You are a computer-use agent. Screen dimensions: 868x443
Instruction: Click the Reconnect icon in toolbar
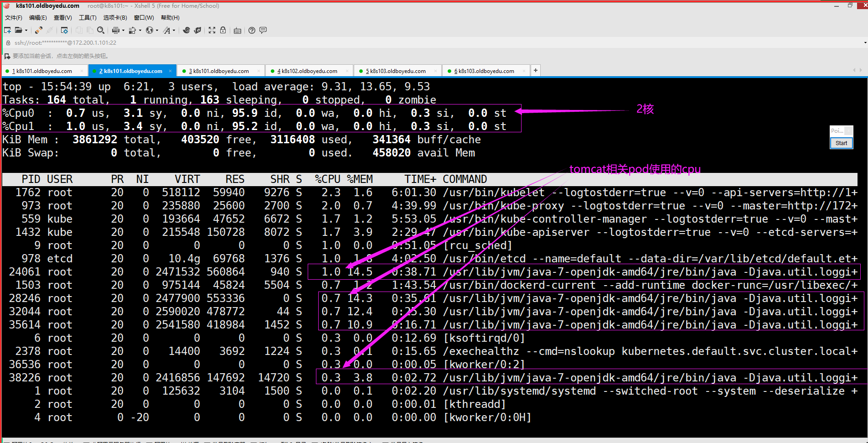39,30
